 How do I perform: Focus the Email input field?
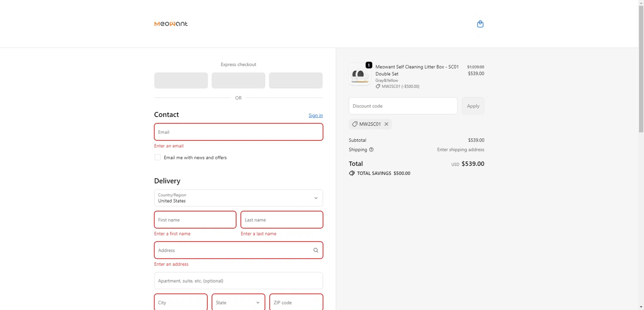click(x=238, y=132)
